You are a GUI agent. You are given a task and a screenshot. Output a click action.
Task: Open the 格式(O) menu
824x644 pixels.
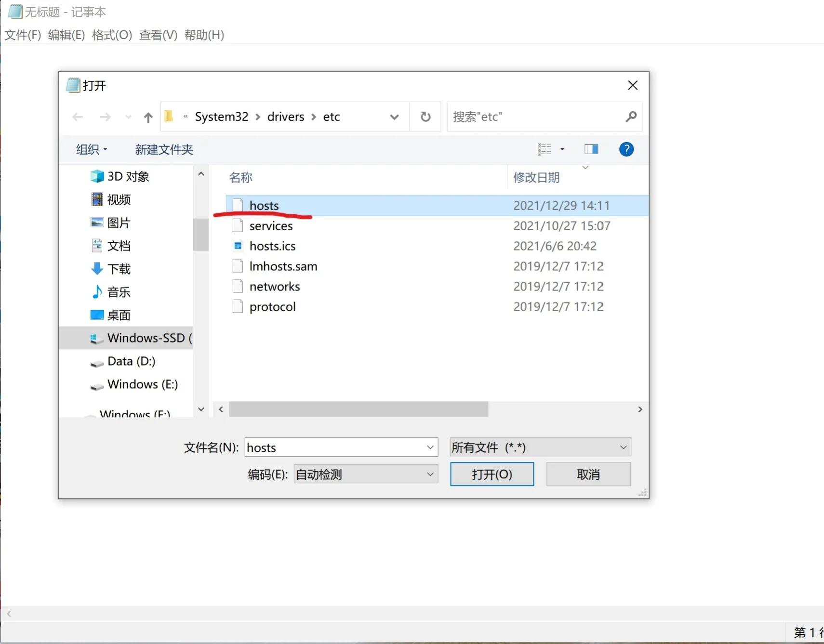pyautogui.click(x=112, y=35)
